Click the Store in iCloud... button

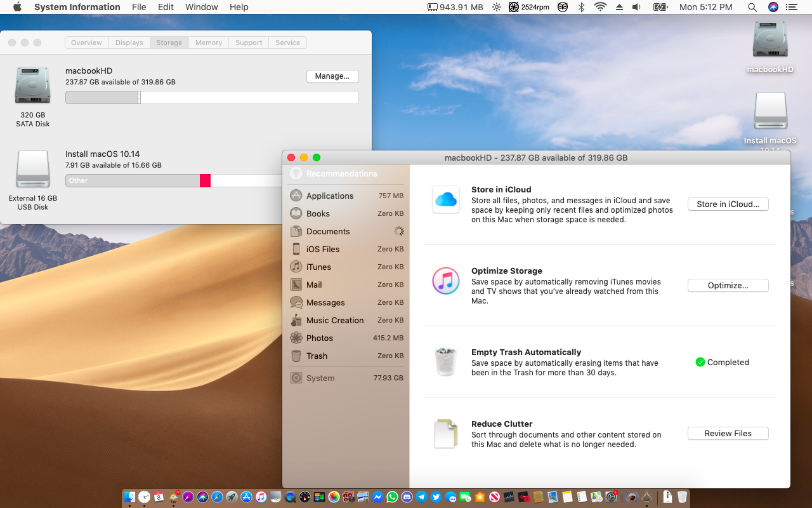[728, 204]
